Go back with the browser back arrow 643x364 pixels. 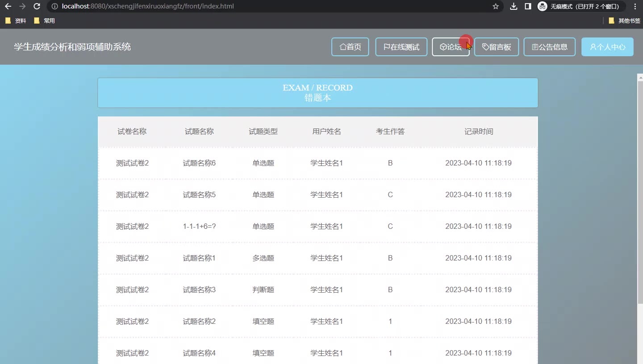click(8, 6)
